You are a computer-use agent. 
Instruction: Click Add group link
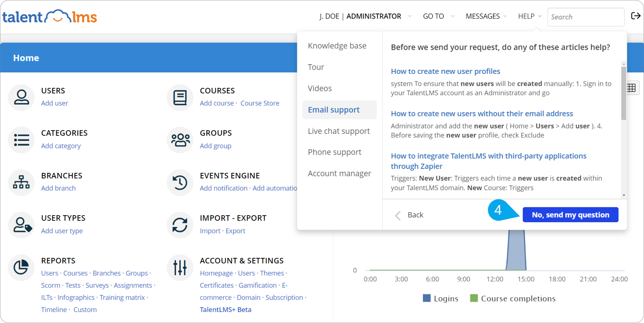point(215,146)
